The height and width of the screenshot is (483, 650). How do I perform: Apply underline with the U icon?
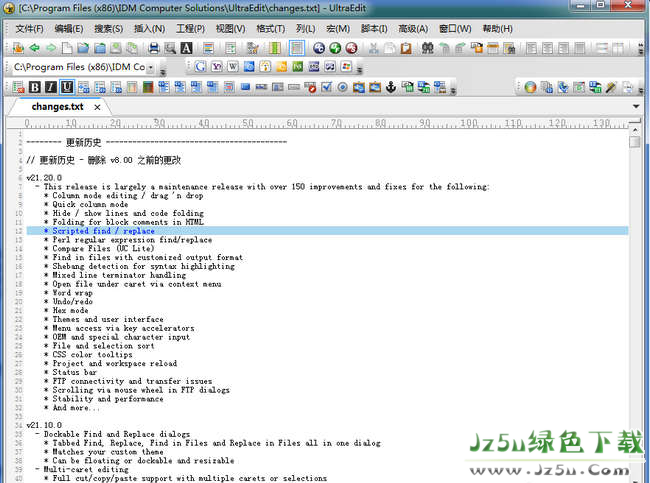(x=67, y=87)
